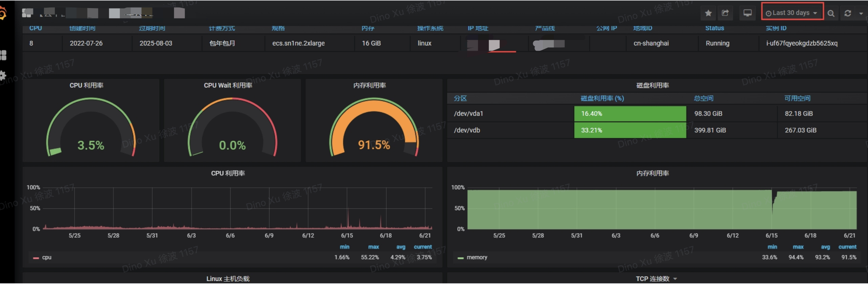
Task: Sort CPU legend by max column
Action: (x=373, y=247)
